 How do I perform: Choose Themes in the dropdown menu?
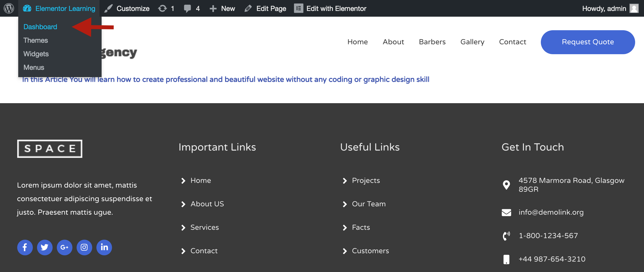coord(36,40)
